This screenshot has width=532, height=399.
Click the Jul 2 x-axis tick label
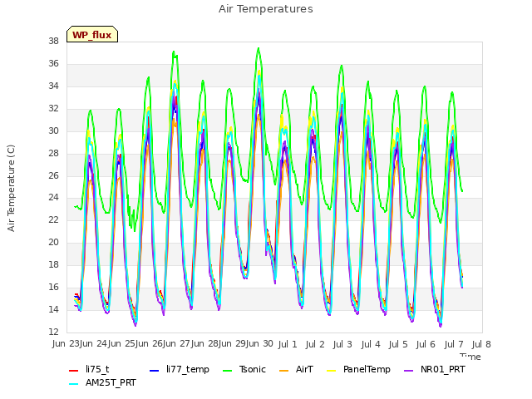315,344
